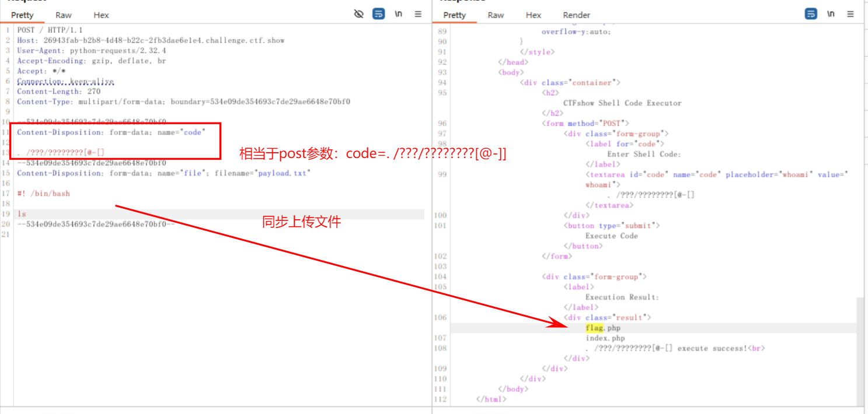Click the 'POST / HTTP/1.1' request line
This screenshot has width=868, height=414.
pos(50,30)
